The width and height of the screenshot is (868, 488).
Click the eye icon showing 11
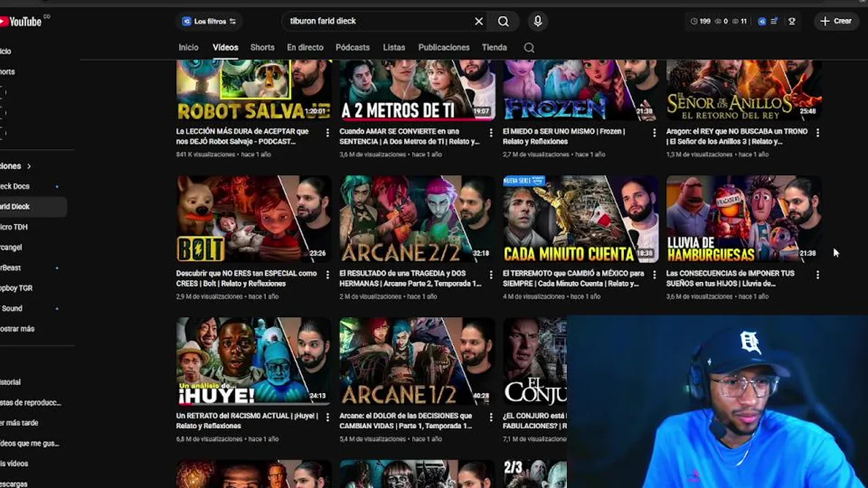point(736,21)
